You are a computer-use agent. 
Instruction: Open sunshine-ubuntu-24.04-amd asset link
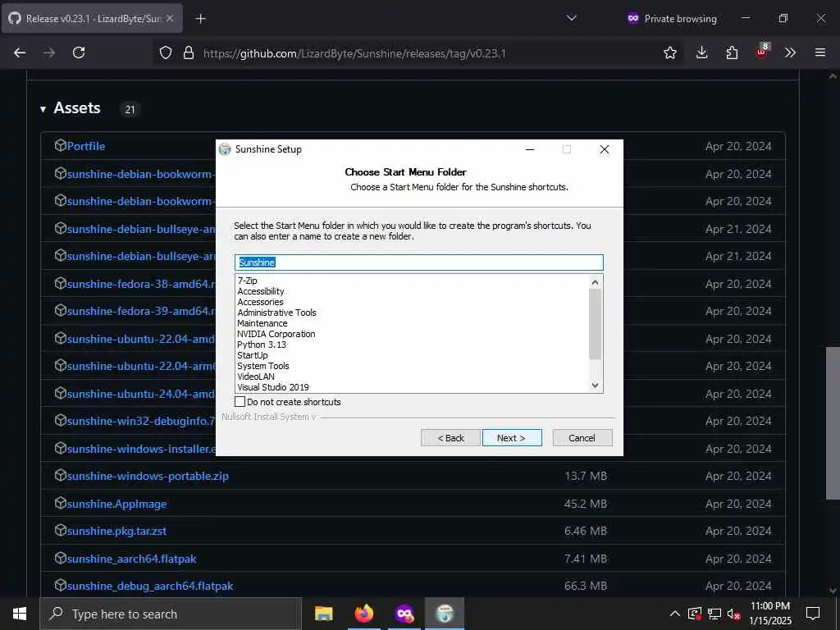click(141, 394)
